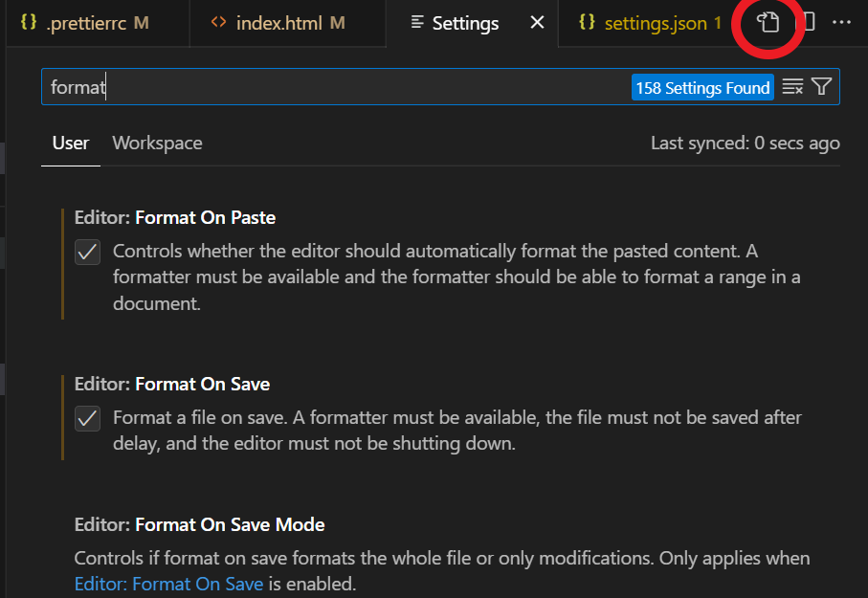Click the braces icon on .prettierrc tab
Screen dimensions: 868x598
[x=28, y=23]
